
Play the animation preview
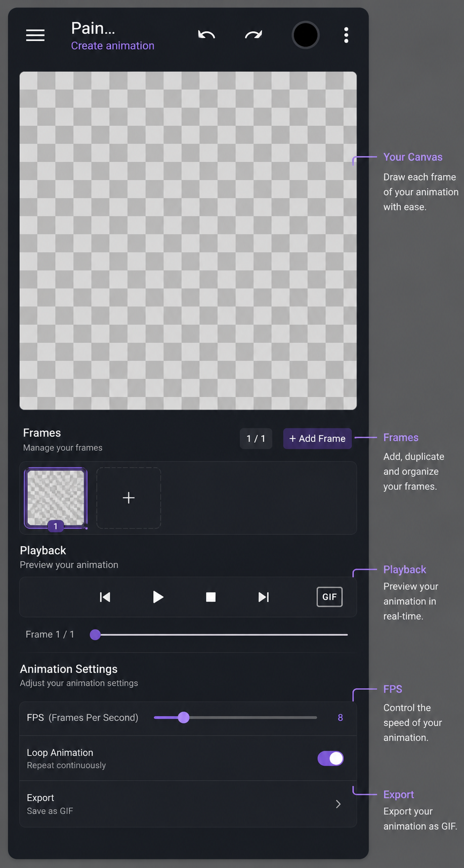click(x=158, y=597)
